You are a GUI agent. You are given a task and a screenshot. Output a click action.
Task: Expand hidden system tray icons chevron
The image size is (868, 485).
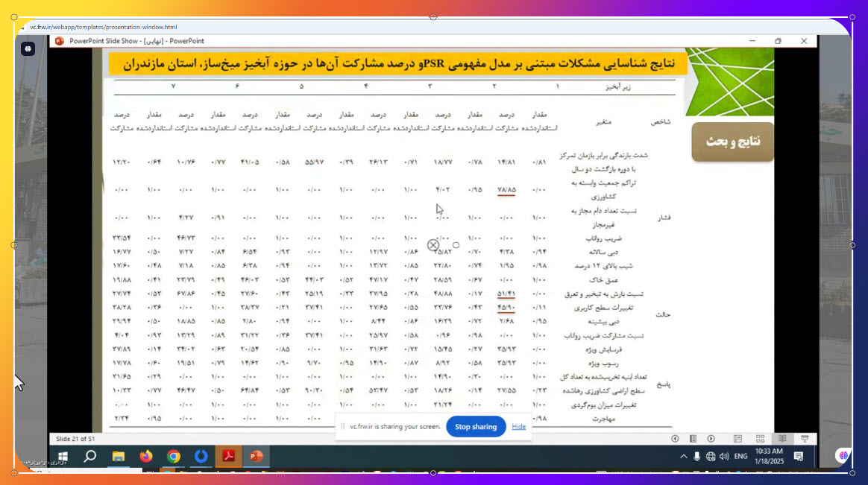(x=683, y=456)
